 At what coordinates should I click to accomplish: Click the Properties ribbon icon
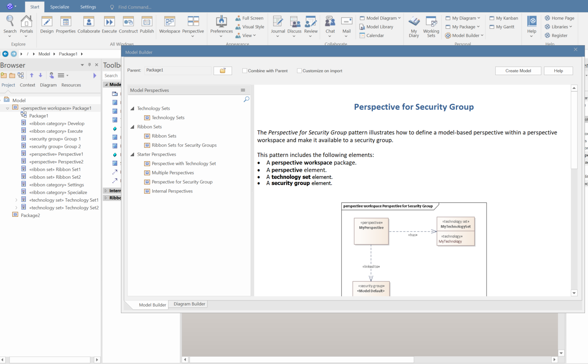coord(66,25)
